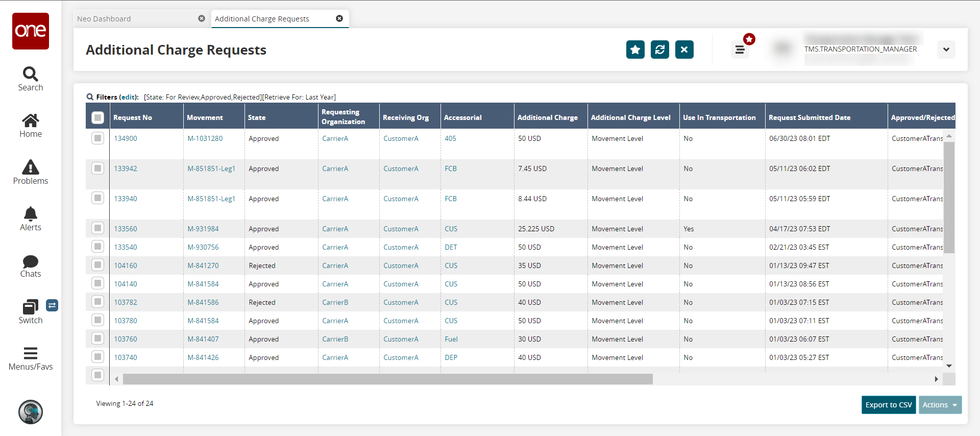Check row for request 103740
This screenshot has height=436, width=980.
(x=97, y=357)
